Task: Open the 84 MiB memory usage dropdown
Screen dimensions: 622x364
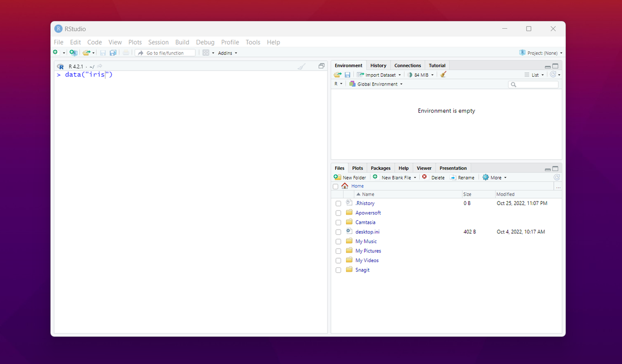Action: [420, 75]
